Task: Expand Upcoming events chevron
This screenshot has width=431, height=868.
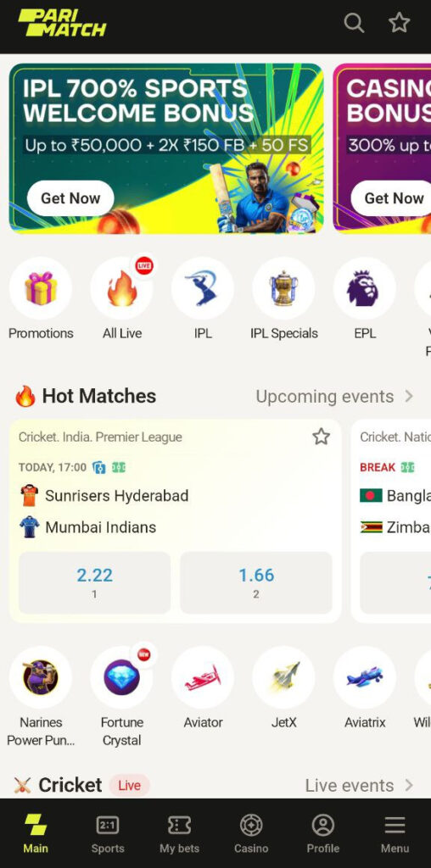Action: (x=409, y=397)
